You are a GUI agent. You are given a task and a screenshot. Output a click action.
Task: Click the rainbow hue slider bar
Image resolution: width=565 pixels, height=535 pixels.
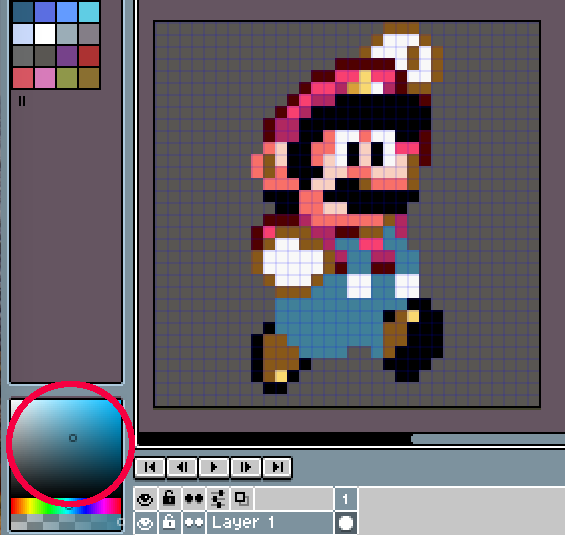(x=66, y=506)
